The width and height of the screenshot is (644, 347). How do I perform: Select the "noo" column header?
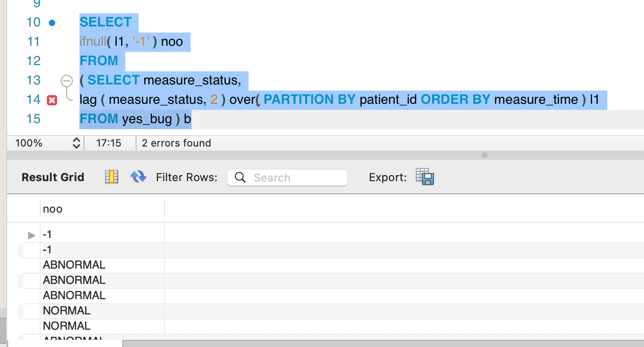click(x=53, y=209)
